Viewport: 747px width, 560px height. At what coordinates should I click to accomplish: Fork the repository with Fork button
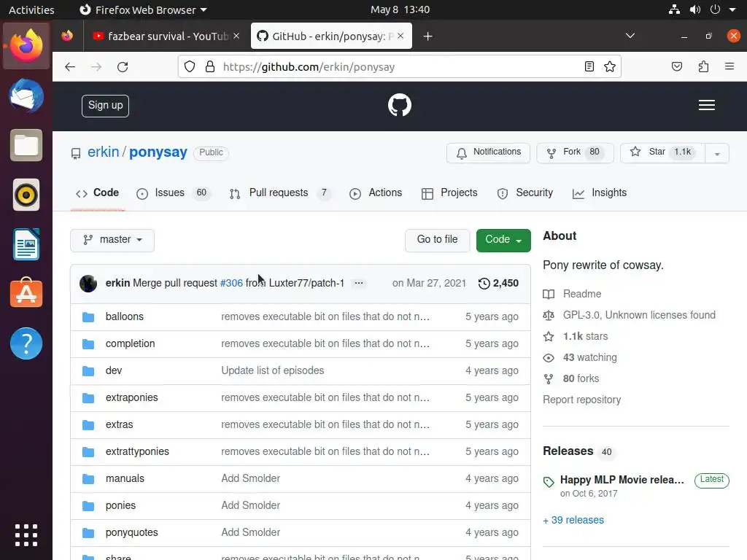[575, 153]
